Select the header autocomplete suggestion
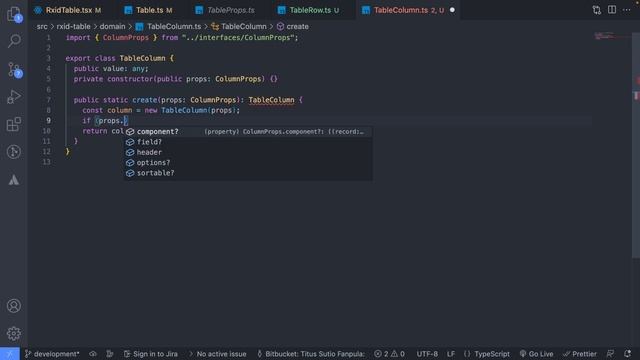The width and height of the screenshot is (640, 360). [248, 152]
